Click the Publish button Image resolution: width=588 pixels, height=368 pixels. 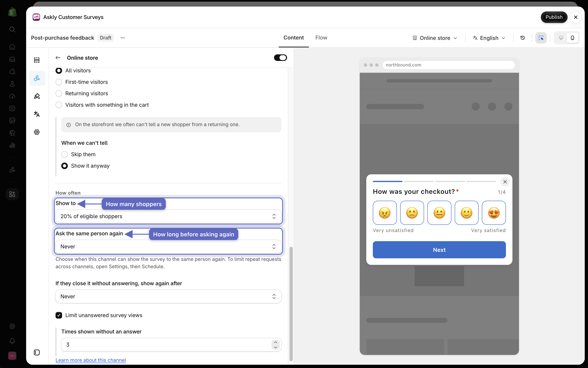pyautogui.click(x=554, y=17)
